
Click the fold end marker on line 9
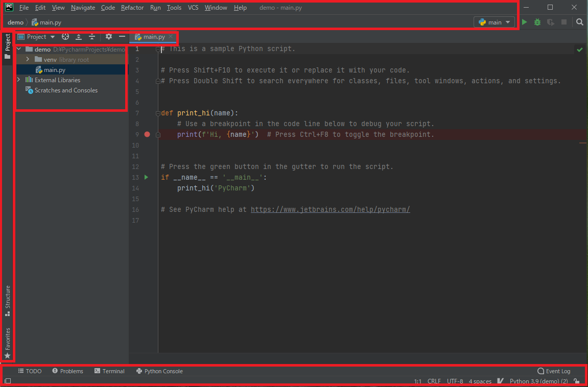coord(158,134)
